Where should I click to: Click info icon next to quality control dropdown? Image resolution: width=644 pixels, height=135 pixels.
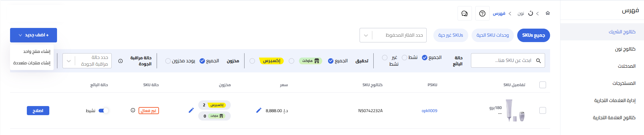(x=120, y=61)
